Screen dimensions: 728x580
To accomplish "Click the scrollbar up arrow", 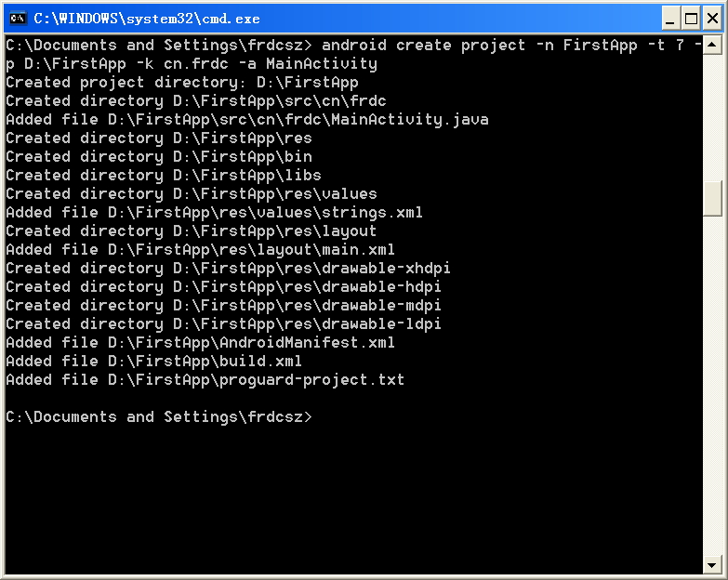I will click(x=712, y=45).
